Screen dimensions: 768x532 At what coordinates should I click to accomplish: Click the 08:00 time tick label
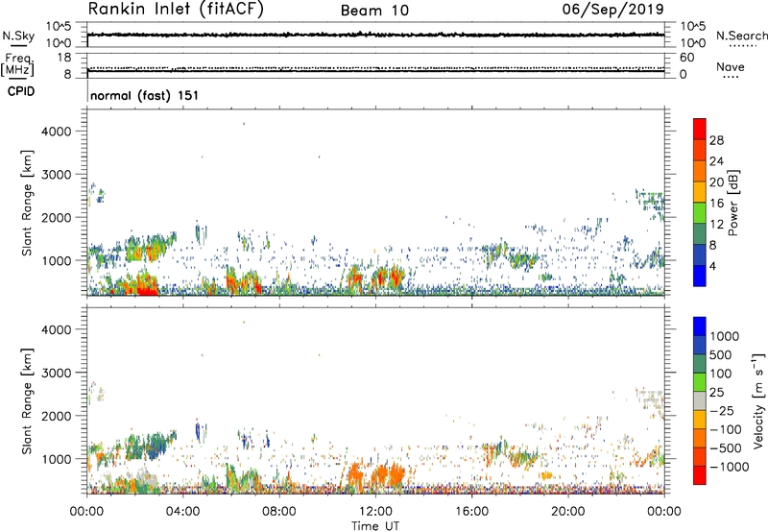pyautogui.click(x=279, y=512)
